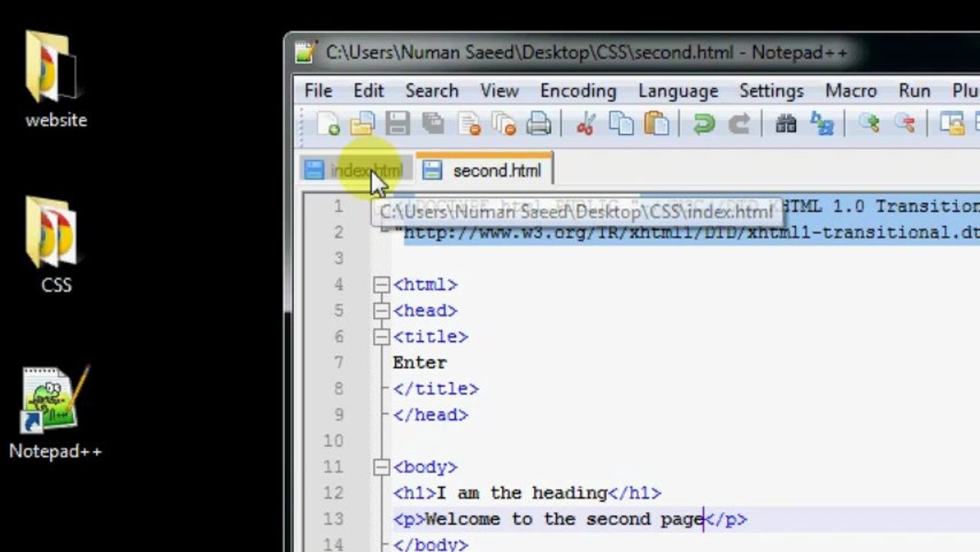Image resolution: width=980 pixels, height=552 pixels.
Task: Open Replace using the toolbar Replace icon
Action: point(822,123)
